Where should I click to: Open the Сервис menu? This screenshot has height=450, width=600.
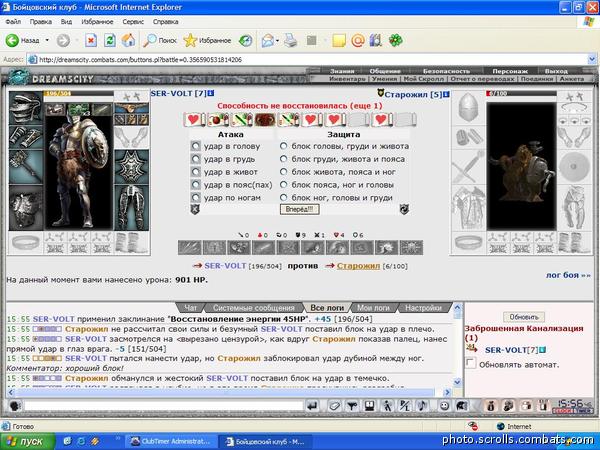(x=133, y=22)
